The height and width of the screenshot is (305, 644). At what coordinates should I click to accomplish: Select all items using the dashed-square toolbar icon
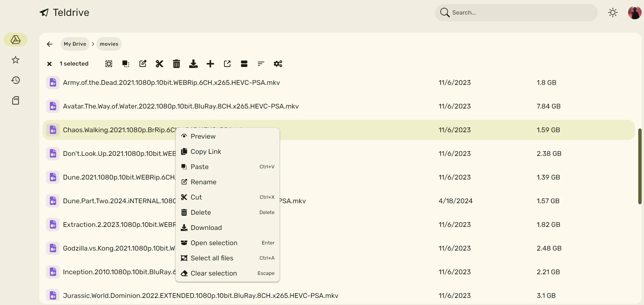point(108,64)
